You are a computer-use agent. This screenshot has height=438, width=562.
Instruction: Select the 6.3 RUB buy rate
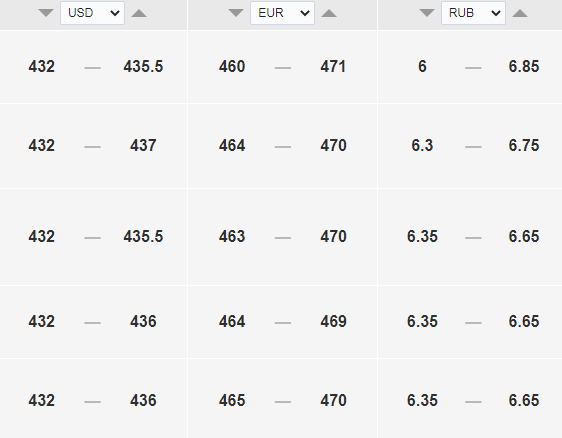coord(422,146)
